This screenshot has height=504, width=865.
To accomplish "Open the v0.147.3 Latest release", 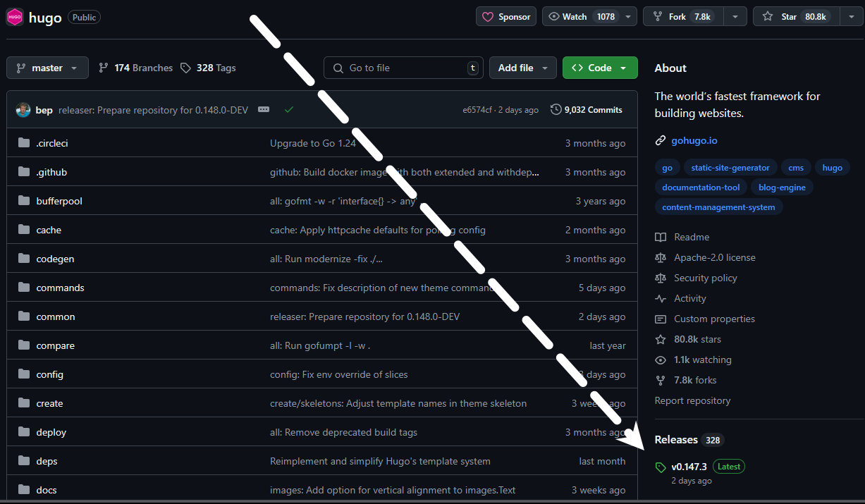I will tap(700, 467).
